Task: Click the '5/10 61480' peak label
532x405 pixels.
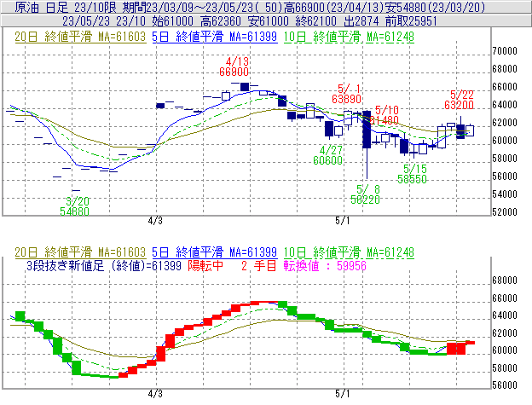Action: pyautogui.click(x=385, y=115)
